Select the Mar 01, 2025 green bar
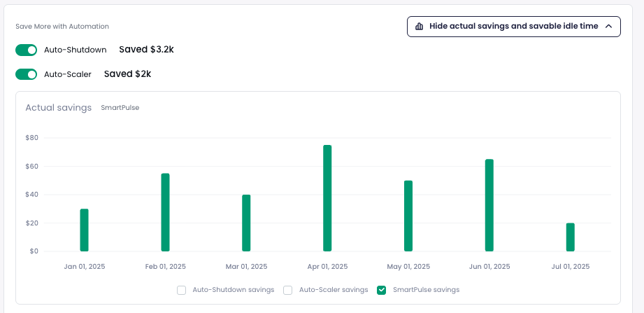Viewport: 644px width, 313px height. (246, 223)
